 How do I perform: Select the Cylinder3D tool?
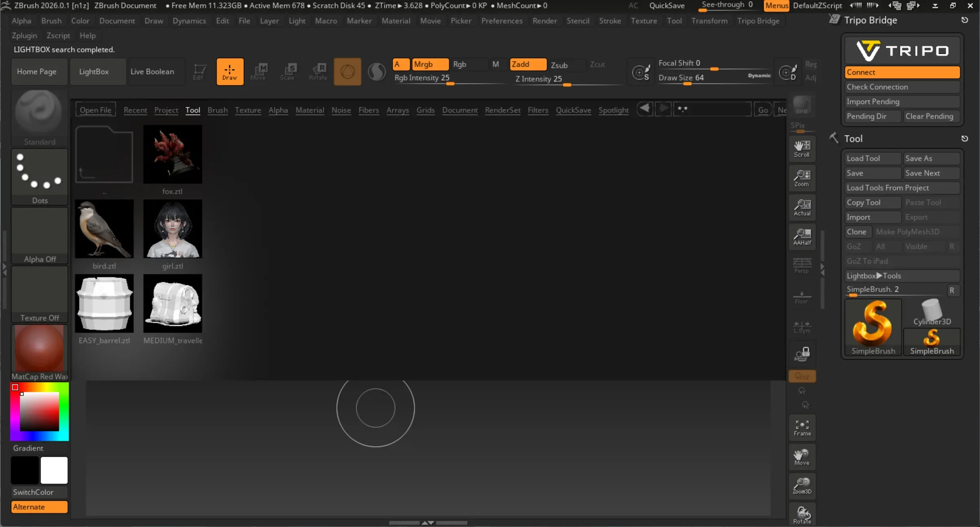tap(932, 312)
